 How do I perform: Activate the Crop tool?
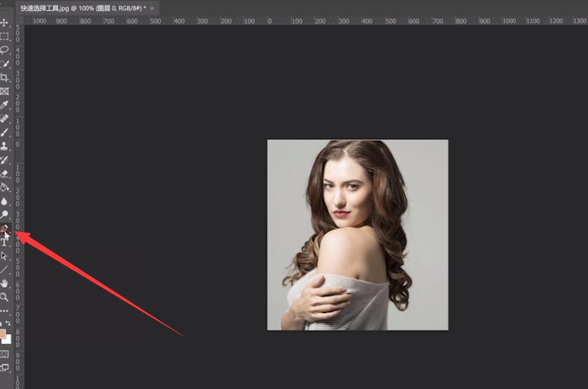pyautogui.click(x=5, y=77)
